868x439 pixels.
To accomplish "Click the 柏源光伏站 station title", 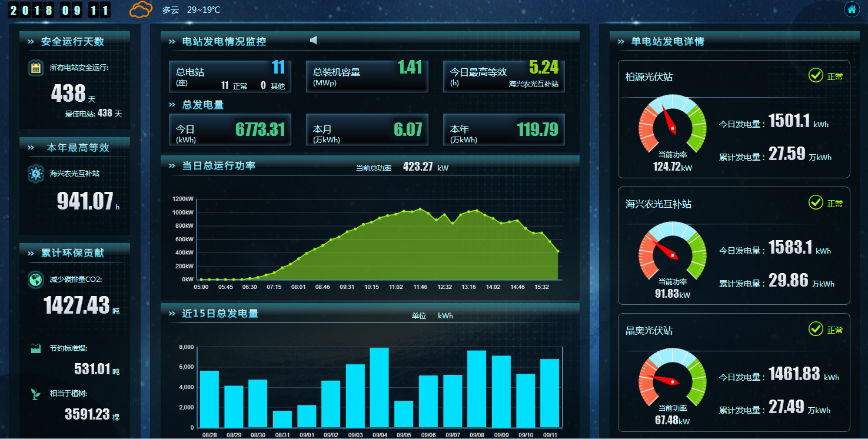I will 649,77.
